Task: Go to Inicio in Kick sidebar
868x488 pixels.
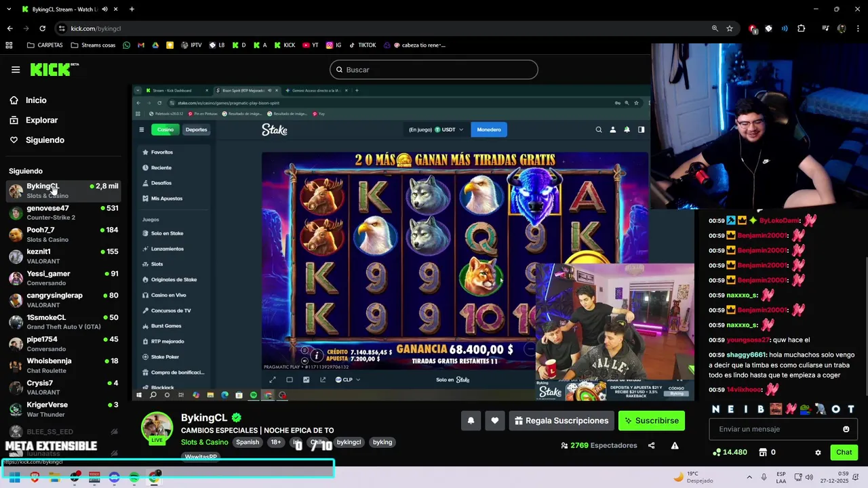Action: click(36, 100)
